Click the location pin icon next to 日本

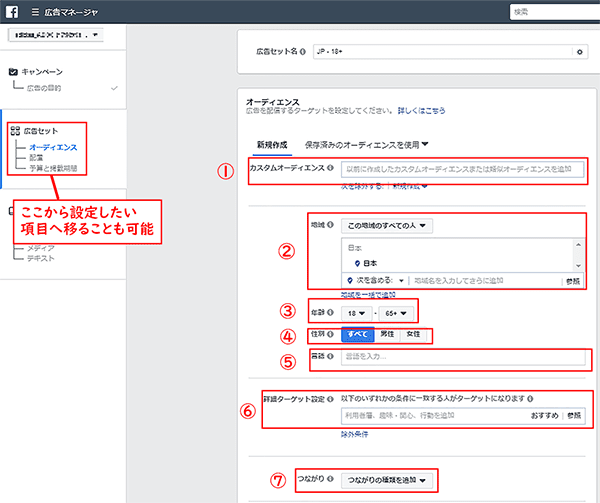point(357,263)
